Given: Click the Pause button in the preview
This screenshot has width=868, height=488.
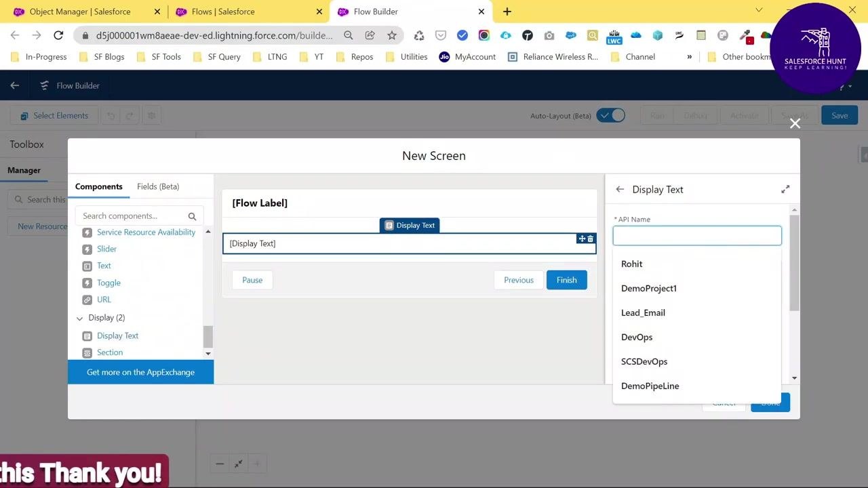Looking at the screenshot, I should 252,280.
